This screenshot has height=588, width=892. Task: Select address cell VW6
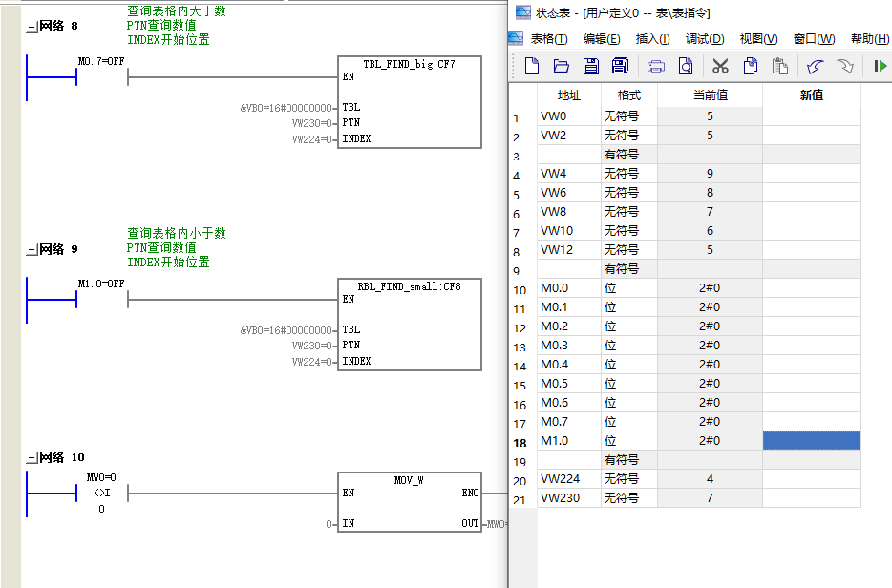click(569, 193)
